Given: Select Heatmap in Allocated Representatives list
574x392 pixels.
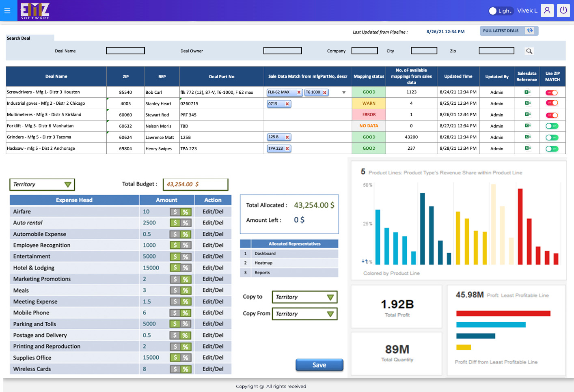Looking at the screenshot, I should [263, 263].
